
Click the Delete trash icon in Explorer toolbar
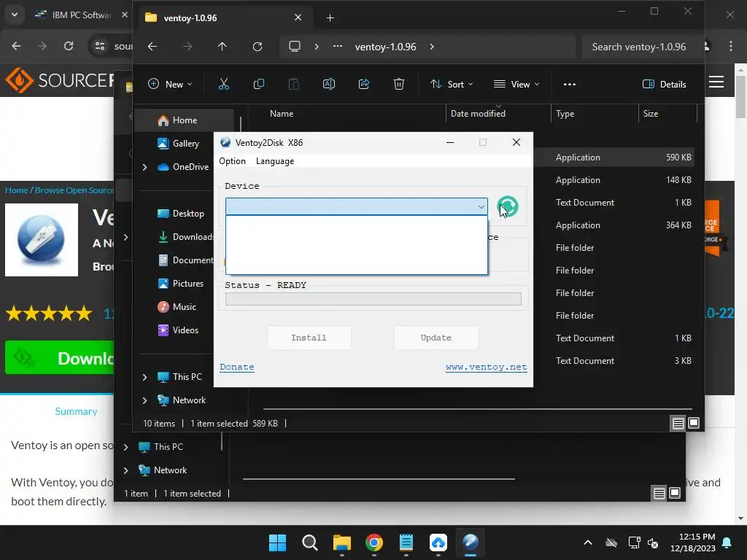tap(399, 85)
